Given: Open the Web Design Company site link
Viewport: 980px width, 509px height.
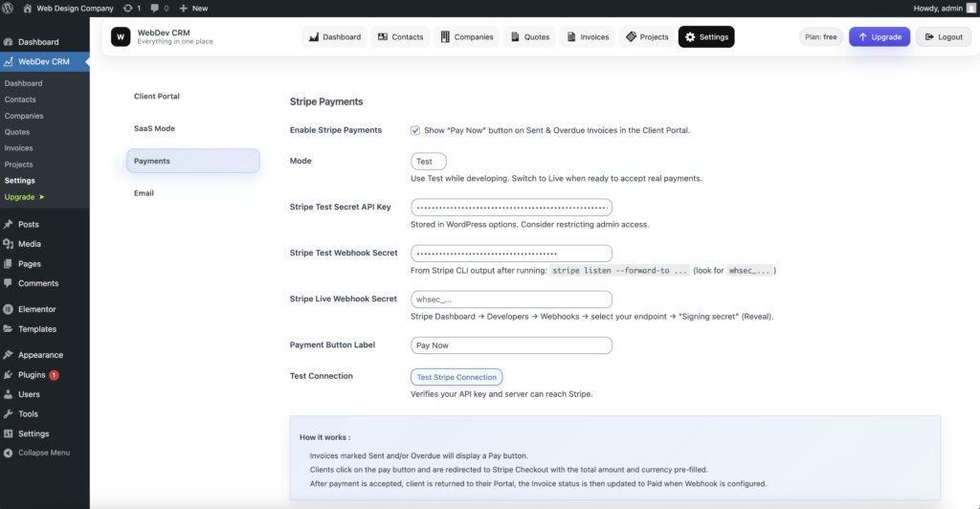Looking at the screenshot, I should tap(68, 8).
